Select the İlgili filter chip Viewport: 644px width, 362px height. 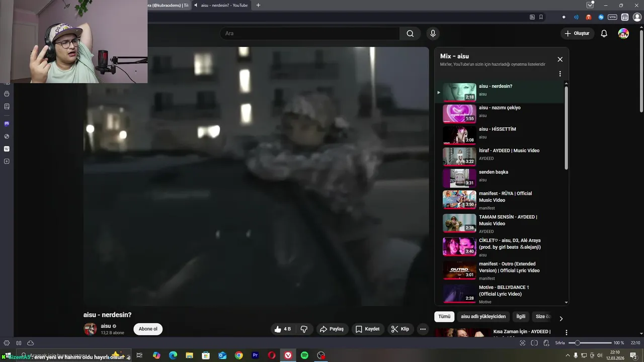[x=521, y=317]
